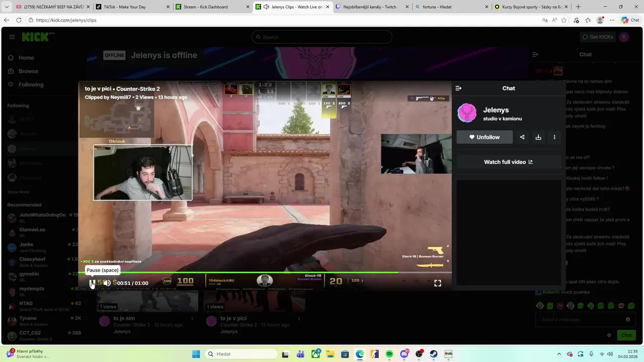Image resolution: width=644 pixels, height=362 pixels.
Task: Collapse the background chat panel
Action: coord(535,54)
